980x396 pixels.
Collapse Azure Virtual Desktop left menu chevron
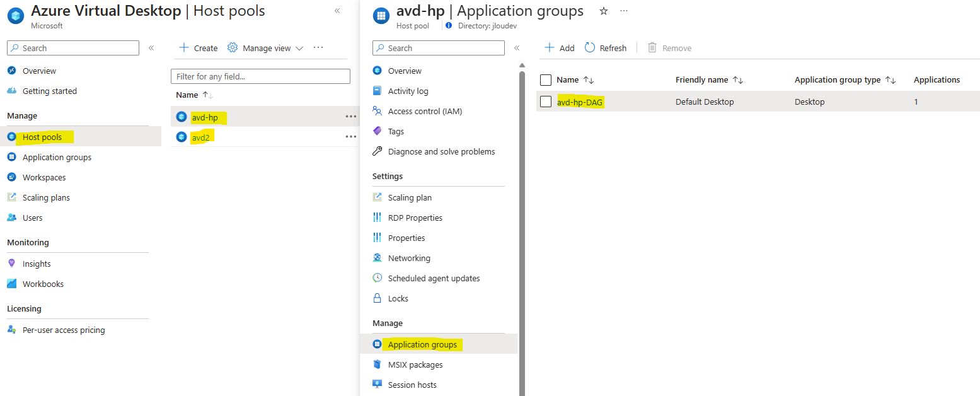[x=151, y=48]
